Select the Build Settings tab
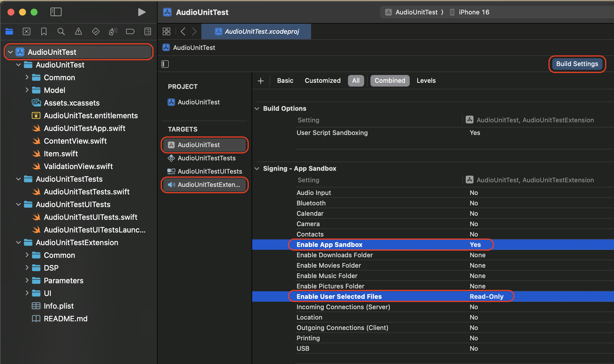 (x=577, y=64)
